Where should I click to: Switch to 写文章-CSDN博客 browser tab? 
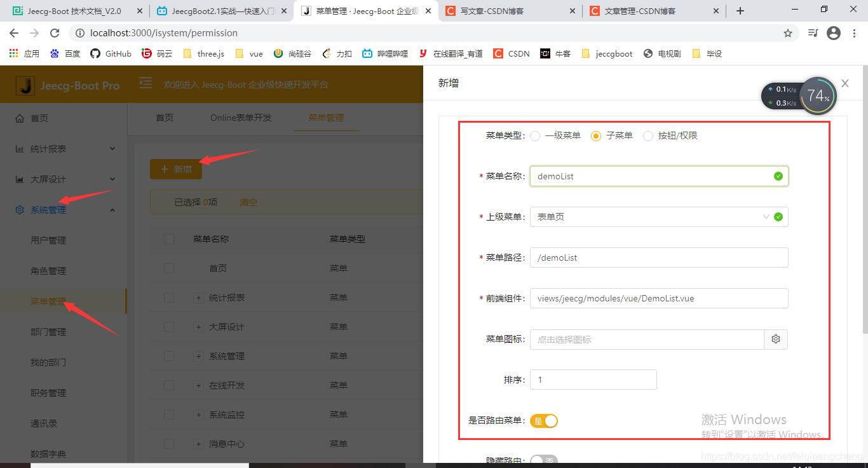510,11
